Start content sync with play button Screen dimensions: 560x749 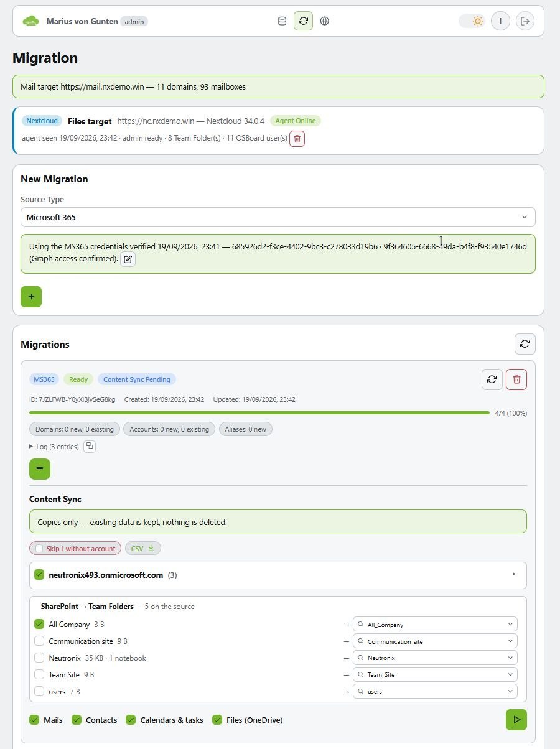click(516, 720)
